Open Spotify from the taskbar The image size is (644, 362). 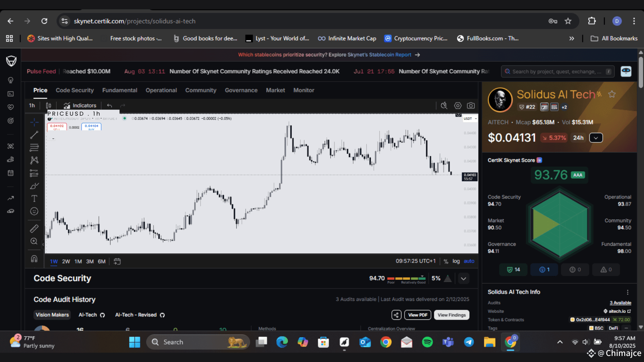click(x=427, y=342)
